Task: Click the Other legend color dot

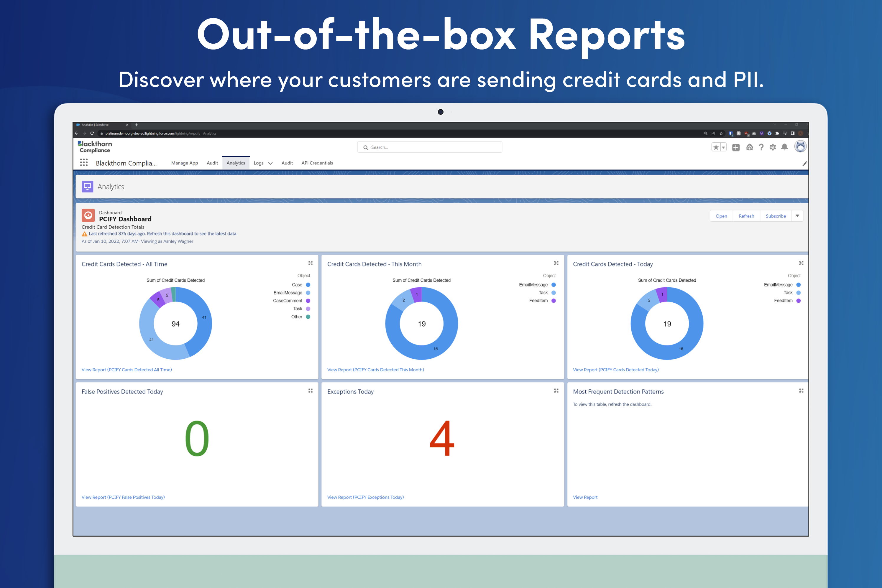Action: (x=308, y=317)
